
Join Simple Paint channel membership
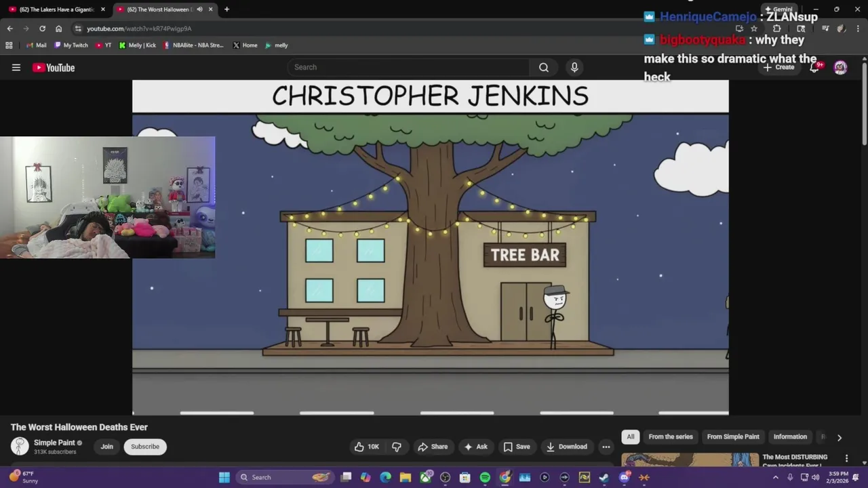(106, 447)
